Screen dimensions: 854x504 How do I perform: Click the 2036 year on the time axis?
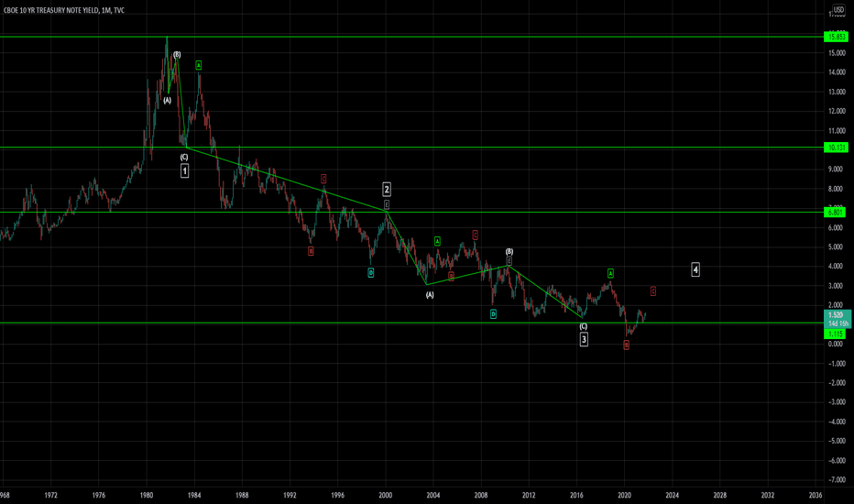pos(816,495)
